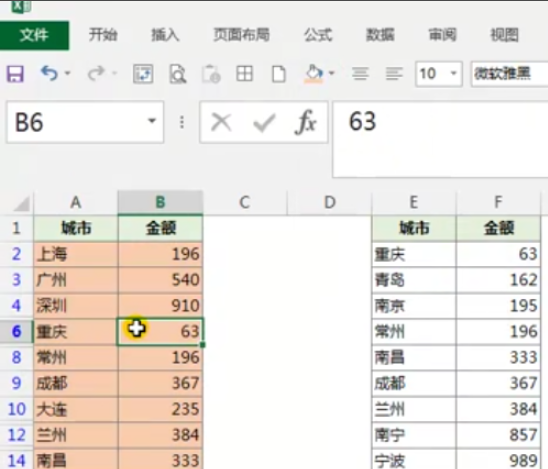This screenshot has width=548, height=469.
Task: Select column D header
Action: 330,202
